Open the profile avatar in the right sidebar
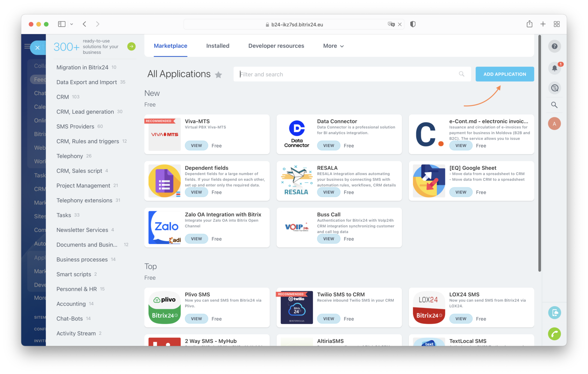The height and width of the screenshot is (374, 588). click(x=554, y=123)
